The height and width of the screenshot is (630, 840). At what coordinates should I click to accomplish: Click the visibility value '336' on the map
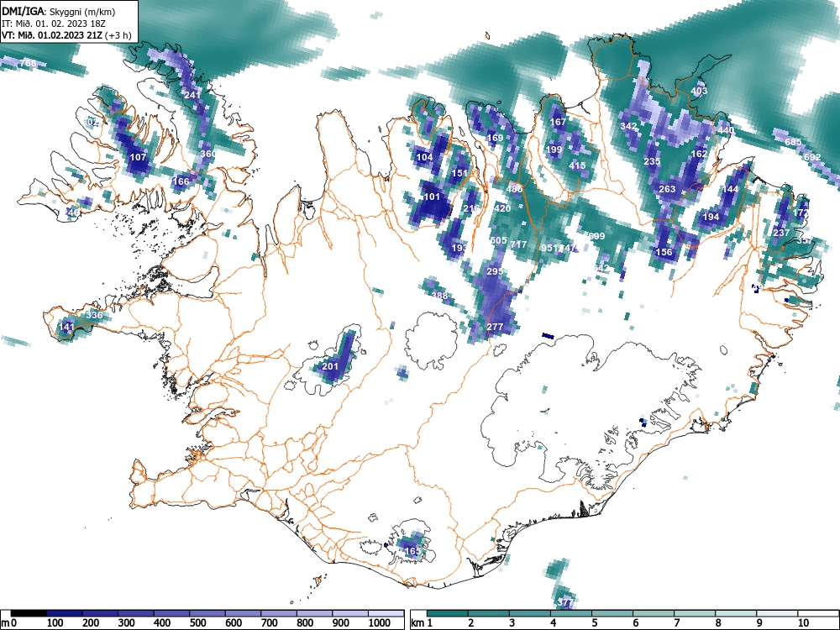pos(94,314)
